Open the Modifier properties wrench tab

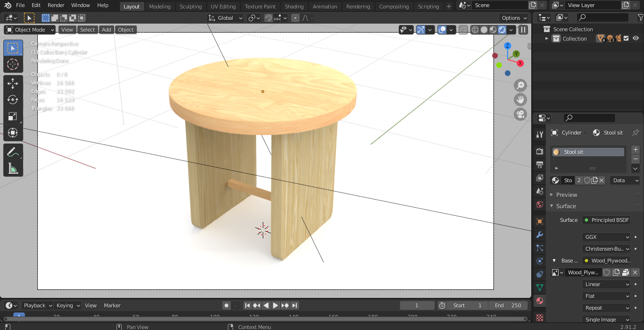click(x=540, y=235)
